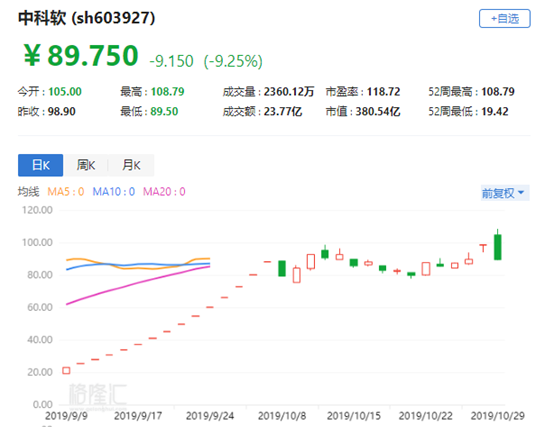Click the current price ¥89.750
Screen dimensions: 554x427
81,55
